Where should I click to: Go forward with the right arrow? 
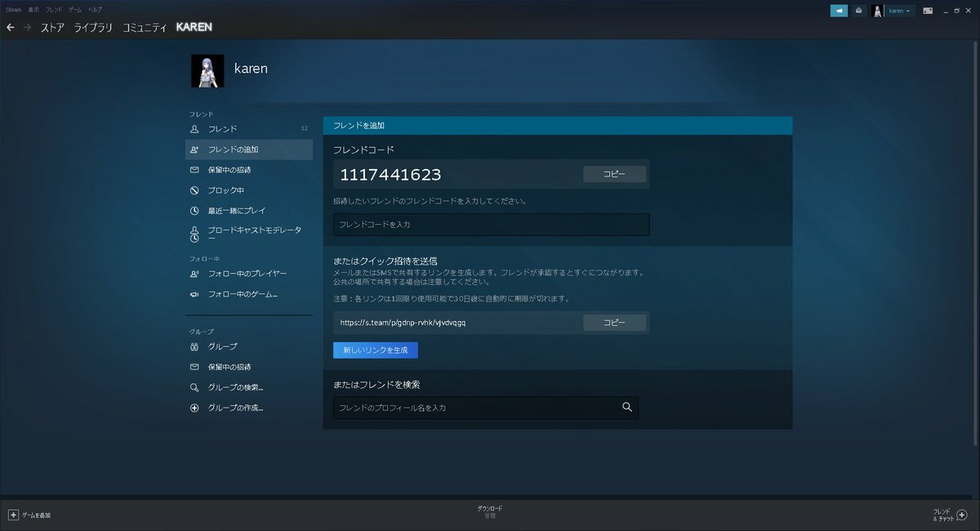tap(28, 27)
